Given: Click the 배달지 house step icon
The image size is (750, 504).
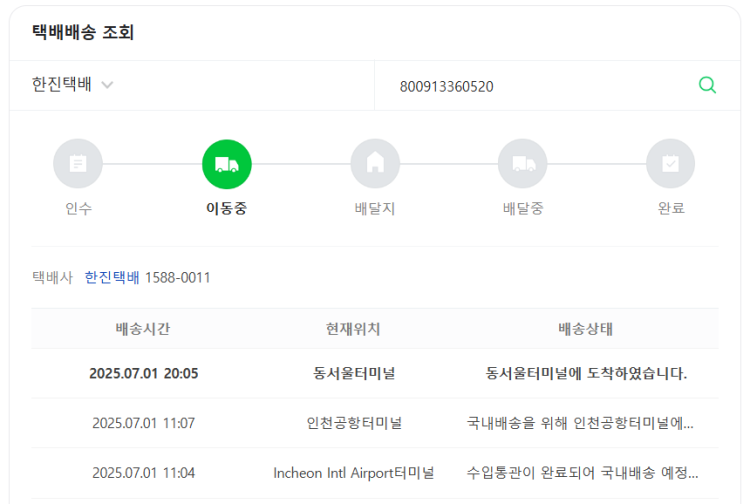Looking at the screenshot, I should tap(375, 164).
